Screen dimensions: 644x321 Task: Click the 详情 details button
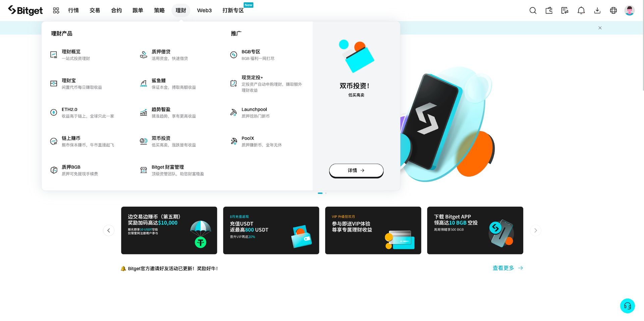(356, 171)
